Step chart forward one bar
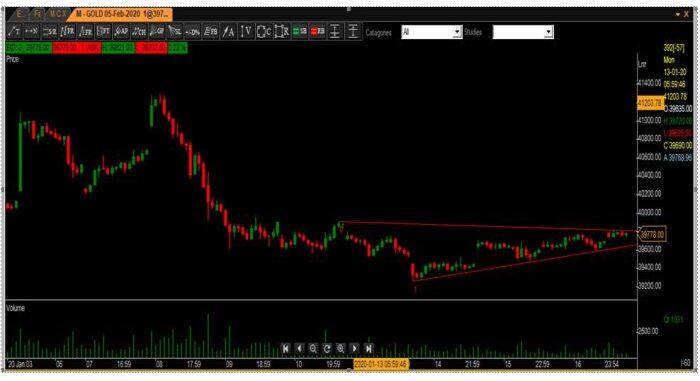This screenshot has width=700, height=381. coord(354,348)
